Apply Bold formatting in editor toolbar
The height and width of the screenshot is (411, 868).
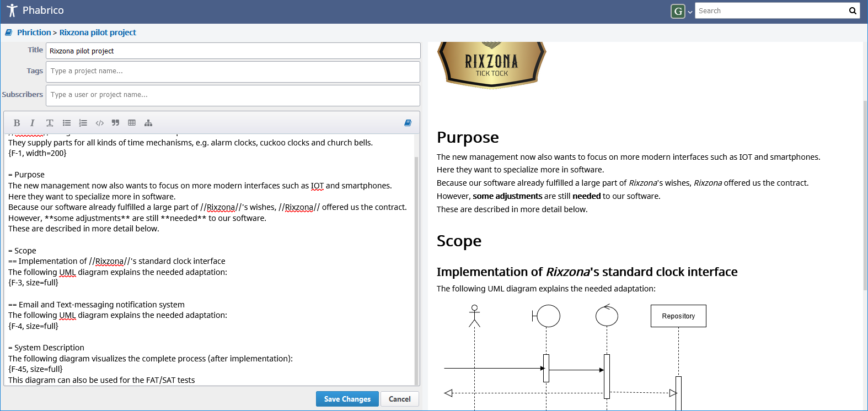(17, 123)
